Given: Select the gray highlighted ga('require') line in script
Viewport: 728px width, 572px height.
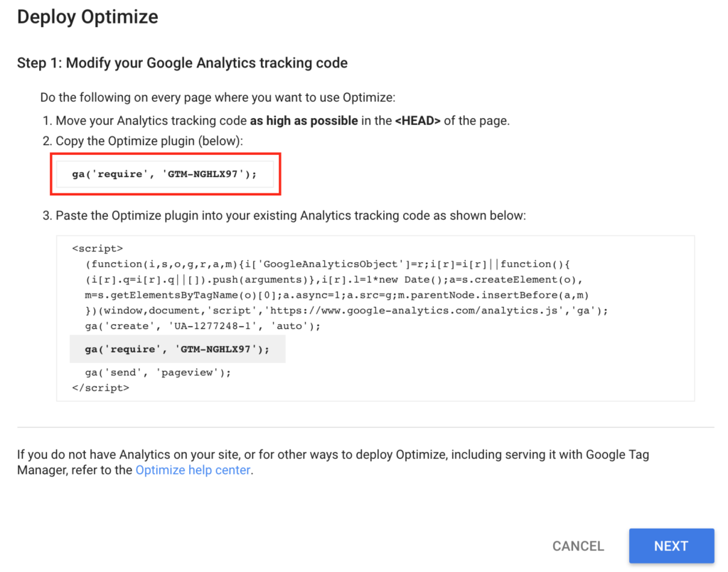Looking at the screenshot, I should 177,350.
